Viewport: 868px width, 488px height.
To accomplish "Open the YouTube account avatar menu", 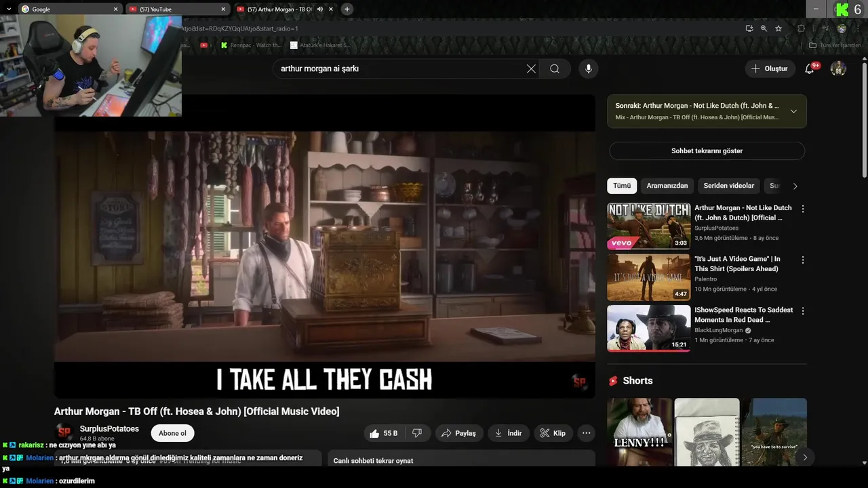I will coord(838,68).
